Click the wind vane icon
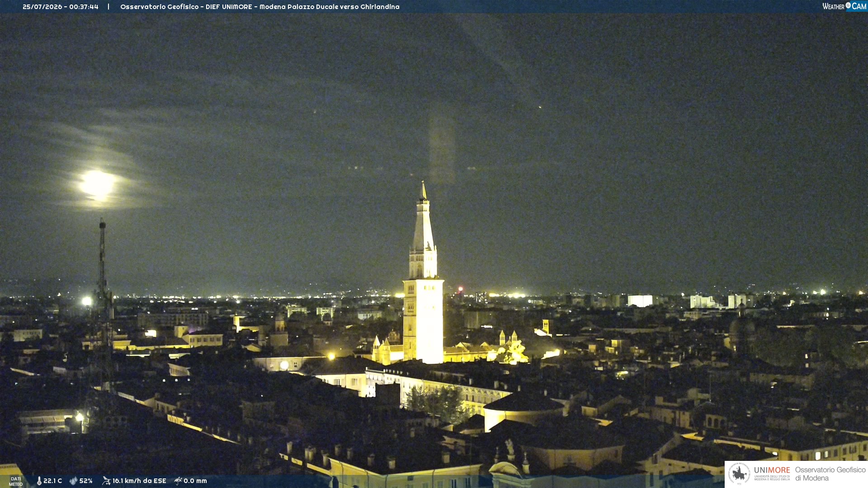868x488 pixels. click(106, 481)
